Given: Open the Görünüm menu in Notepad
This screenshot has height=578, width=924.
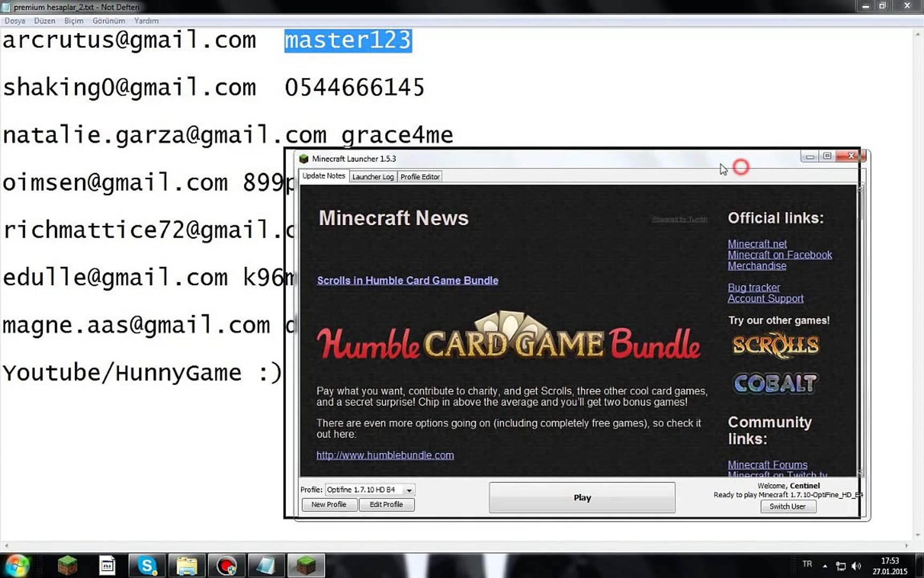Looking at the screenshot, I should (x=109, y=21).
